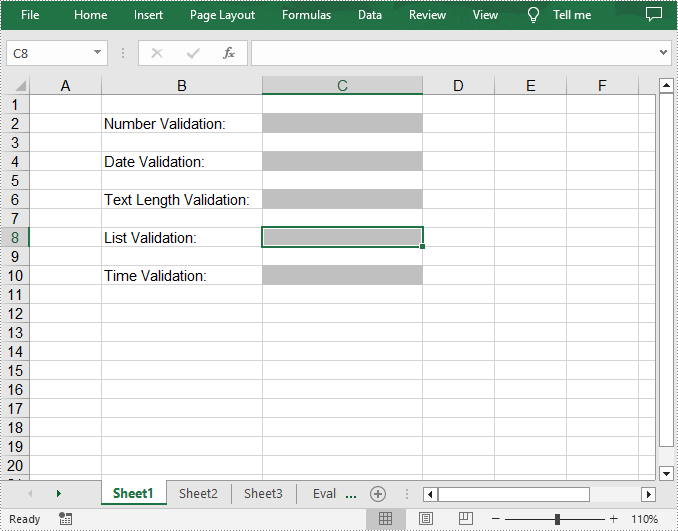678x531 pixels.
Task: Click the 'Number Validation:' cell
Action: tap(182, 124)
